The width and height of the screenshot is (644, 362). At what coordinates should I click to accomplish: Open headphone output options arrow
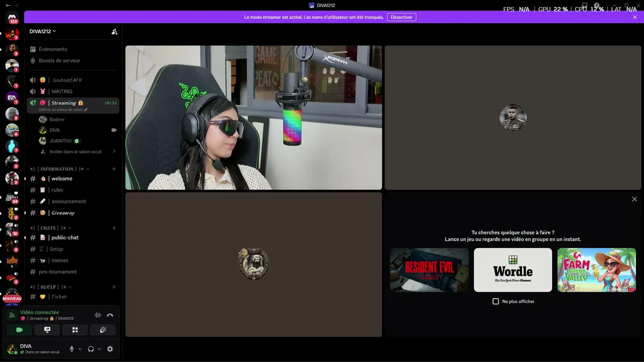[x=99, y=349]
